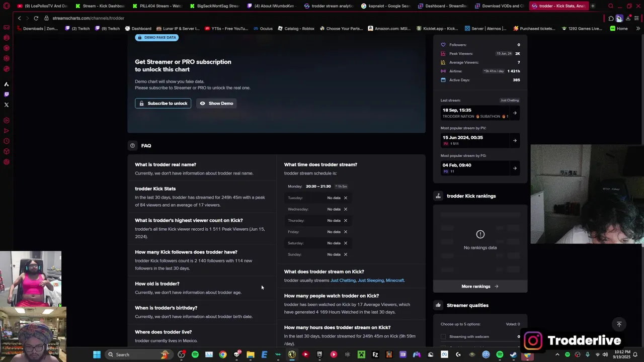Image resolution: width=644 pixels, height=362 pixels.
Task: Open the Easy Setup menu icon
Action: point(636,18)
